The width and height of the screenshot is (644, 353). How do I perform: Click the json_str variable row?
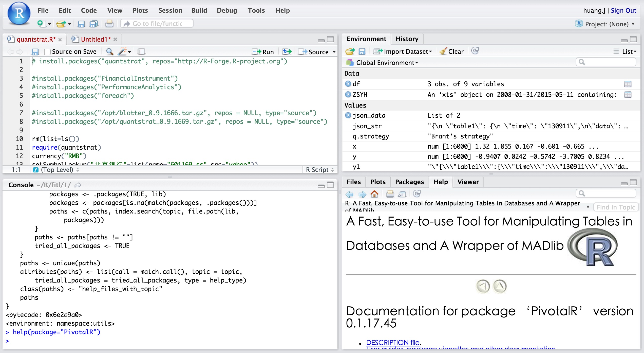pos(491,126)
